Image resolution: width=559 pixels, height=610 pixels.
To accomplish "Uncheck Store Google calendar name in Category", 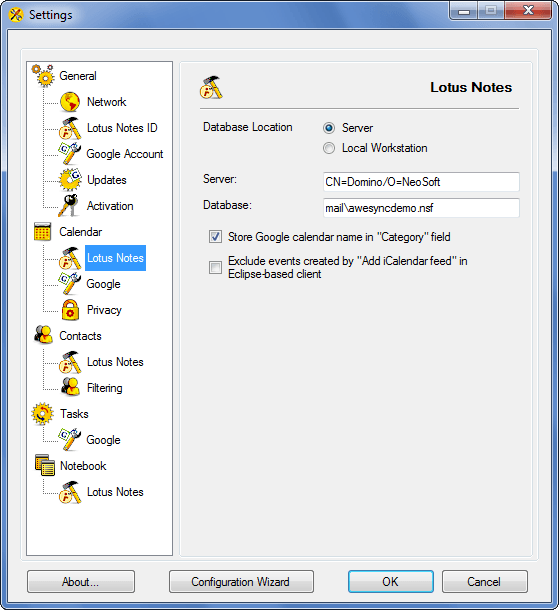I will pyautogui.click(x=215, y=237).
